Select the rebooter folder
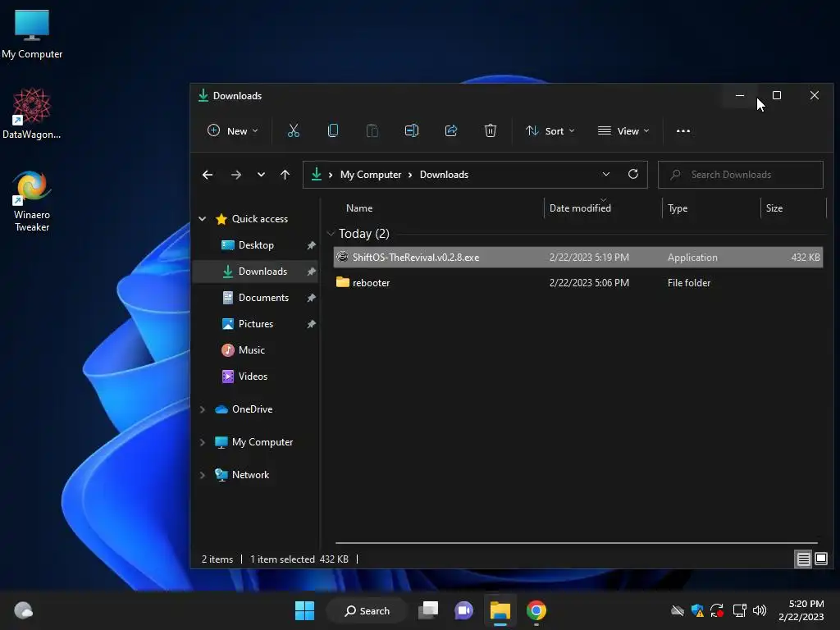The width and height of the screenshot is (840, 630). 578,283
